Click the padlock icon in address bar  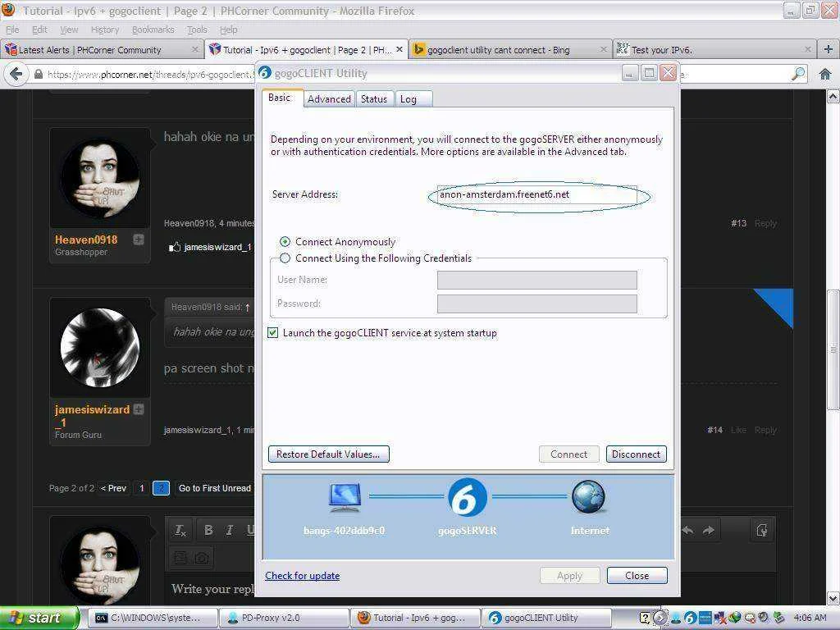[x=39, y=75]
